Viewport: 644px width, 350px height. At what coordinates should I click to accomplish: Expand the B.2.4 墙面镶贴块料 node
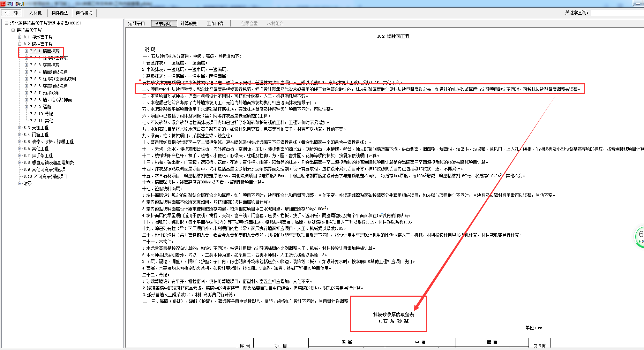point(27,72)
